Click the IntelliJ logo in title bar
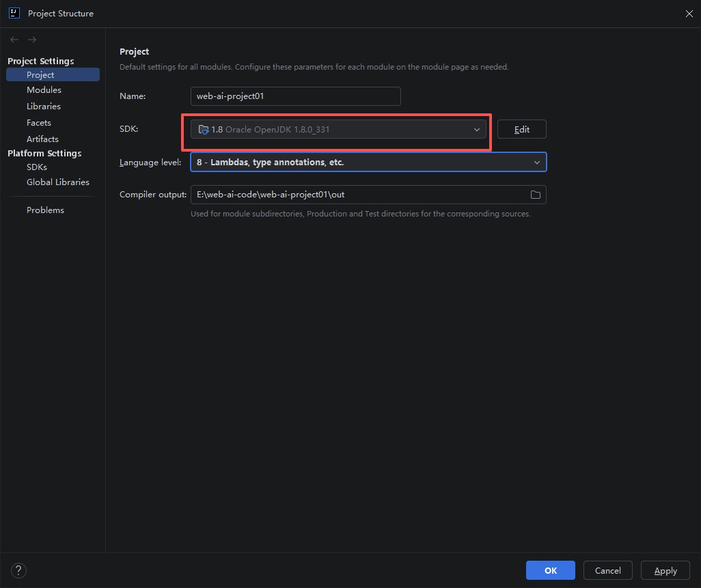 coord(14,13)
